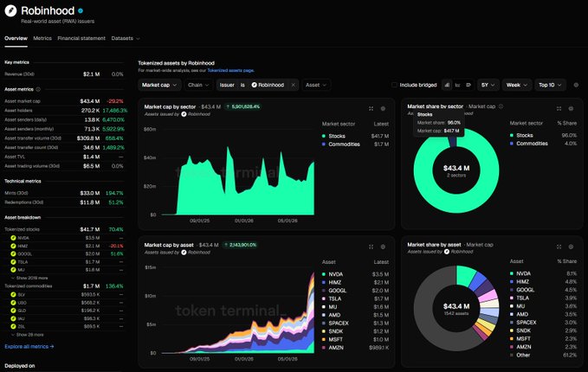Click the Asset holders value 270.2K
588x372 pixels.
pyautogui.click(x=90, y=111)
